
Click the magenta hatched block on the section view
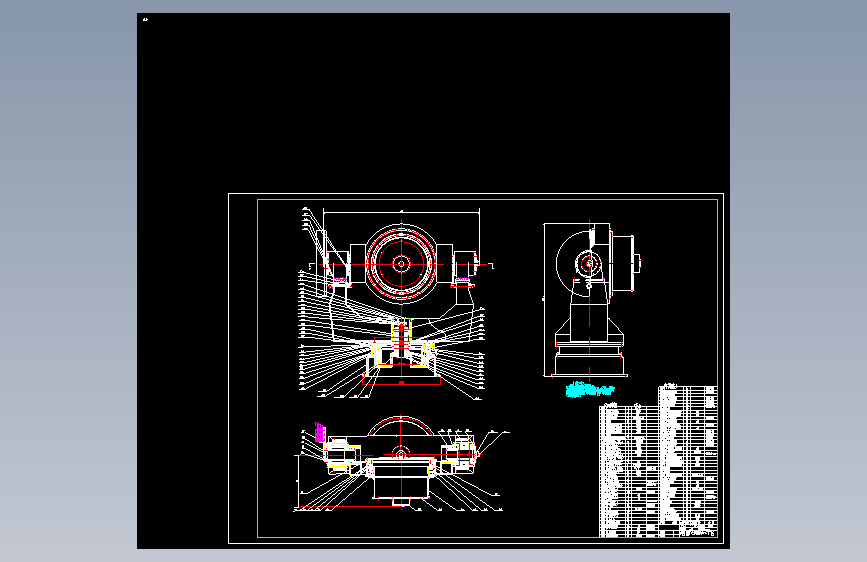pos(320,432)
